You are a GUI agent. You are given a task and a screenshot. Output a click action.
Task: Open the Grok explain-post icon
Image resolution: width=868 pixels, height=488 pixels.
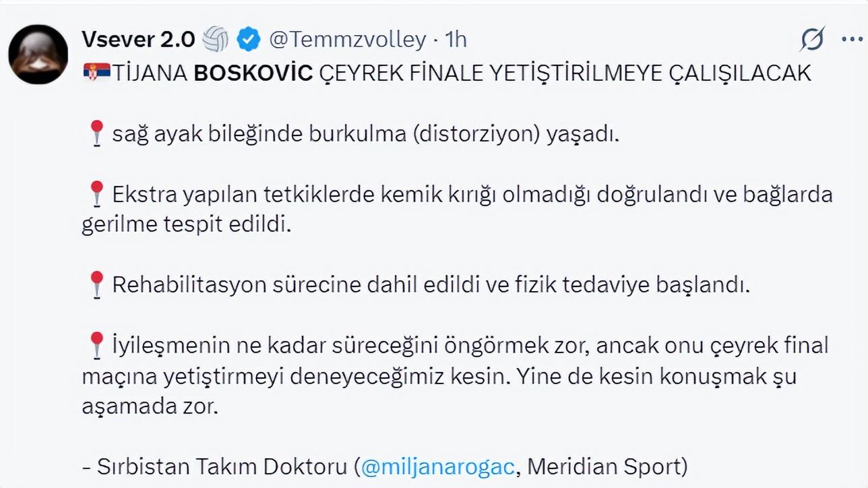point(812,40)
